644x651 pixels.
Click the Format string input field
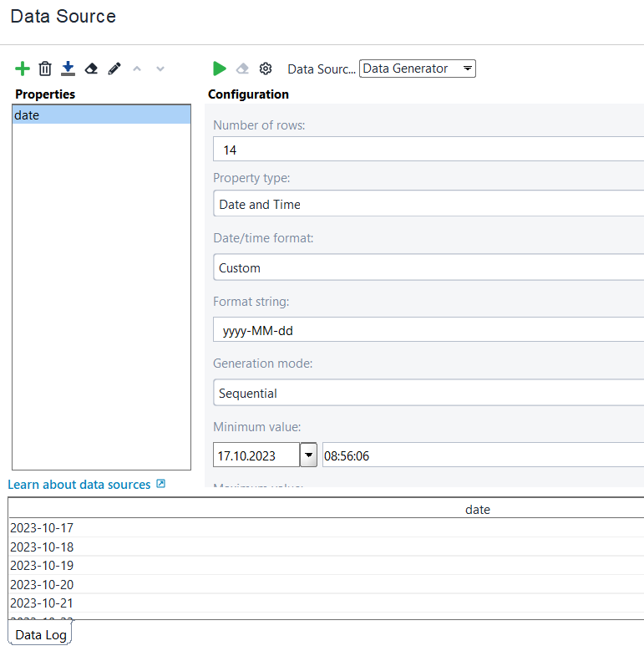pyautogui.click(x=428, y=330)
